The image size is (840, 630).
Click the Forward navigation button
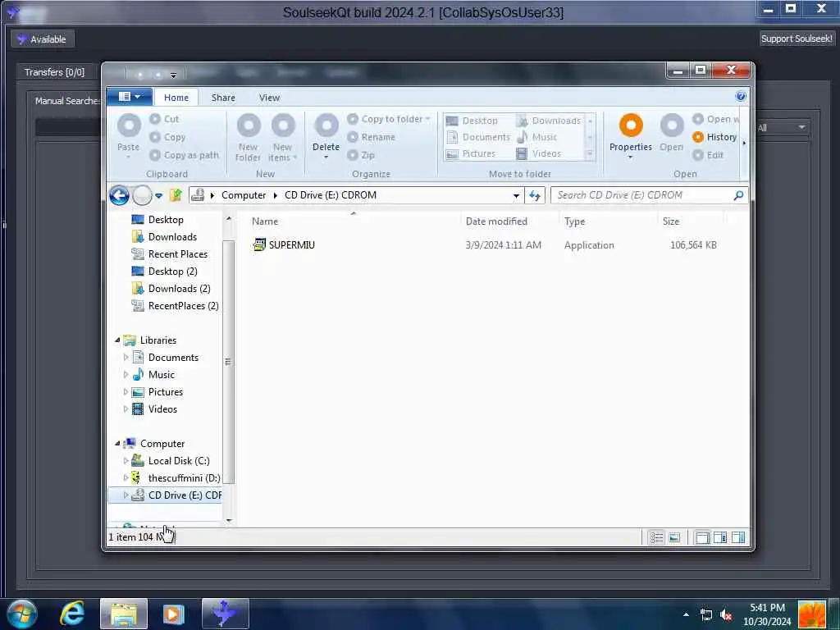tap(142, 195)
